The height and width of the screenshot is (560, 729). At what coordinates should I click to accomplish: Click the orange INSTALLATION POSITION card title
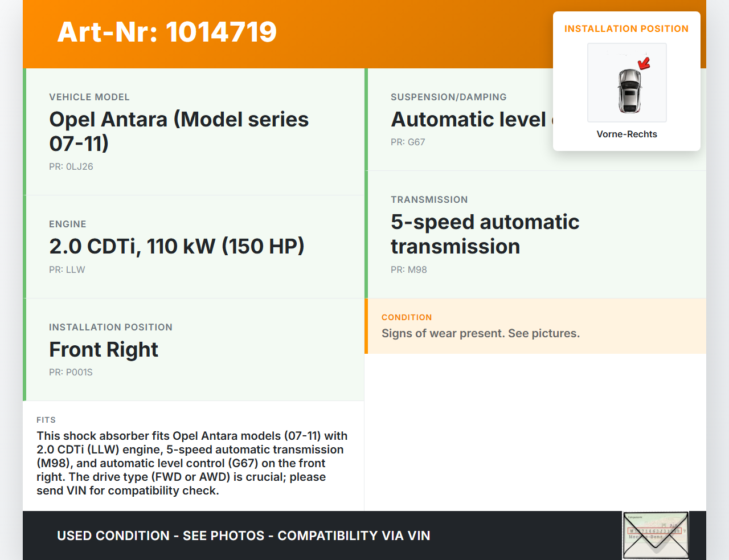pos(626,28)
